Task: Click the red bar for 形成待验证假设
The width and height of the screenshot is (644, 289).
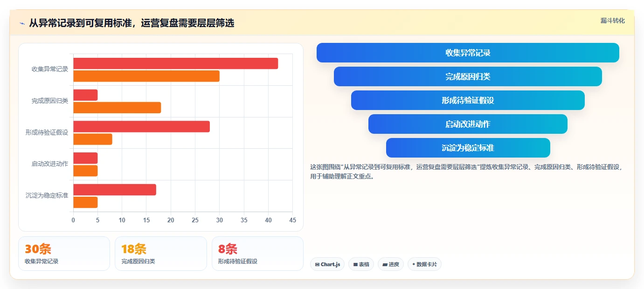Action: [x=141, y=126]
